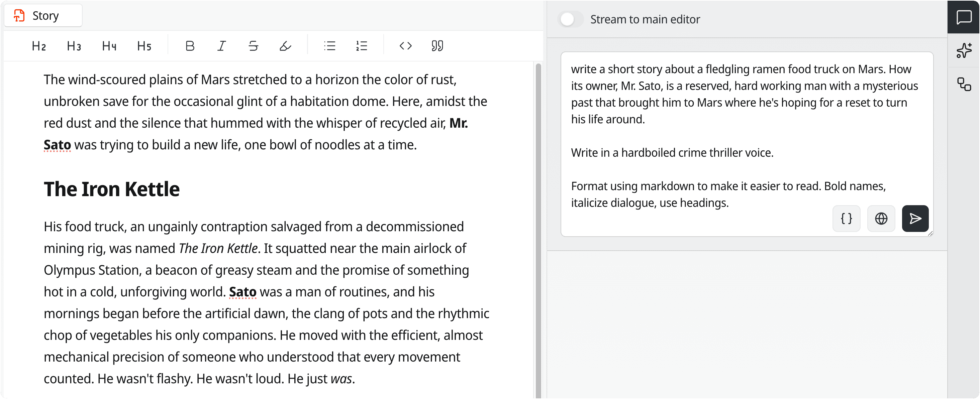
Task: Click the curly braces variables button
Action: pyautogui.click(x=846, y=219)
